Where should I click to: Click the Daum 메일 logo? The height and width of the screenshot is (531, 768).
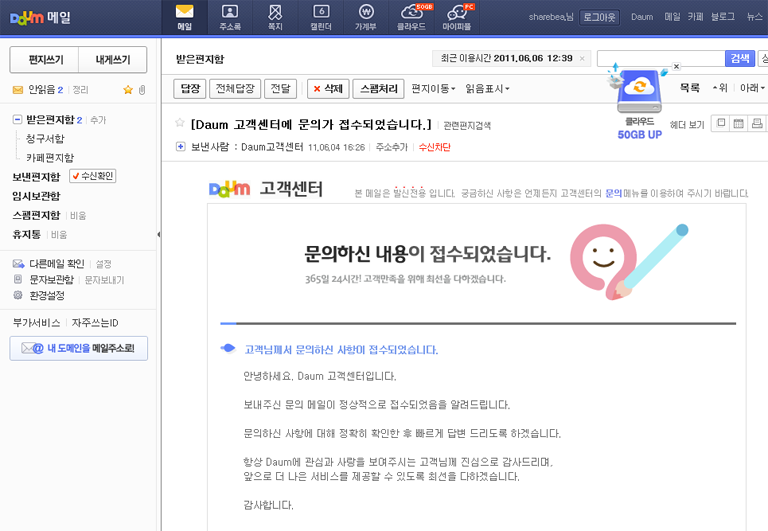[x=40, y=18]
